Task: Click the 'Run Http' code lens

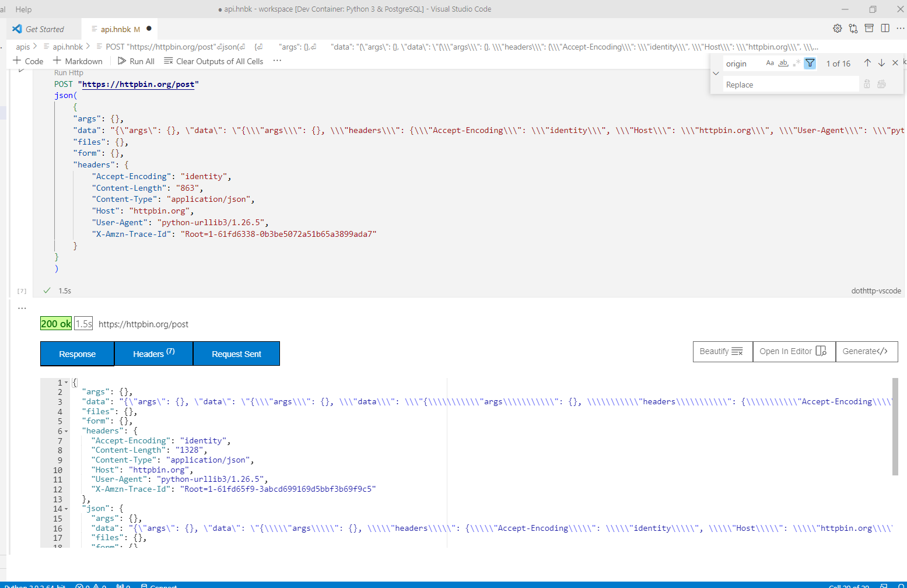Action: (68, 73)
